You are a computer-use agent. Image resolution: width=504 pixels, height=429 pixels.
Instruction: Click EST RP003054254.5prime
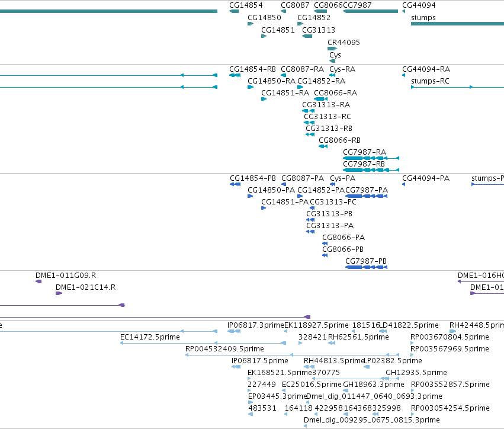pos(450,408)
